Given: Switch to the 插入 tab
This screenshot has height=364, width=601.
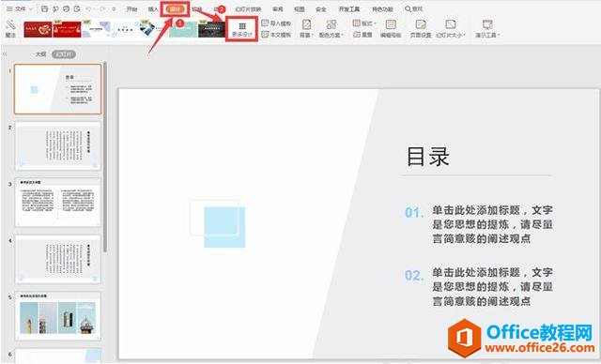Looking at the screenshot, I should click(153, 8).
